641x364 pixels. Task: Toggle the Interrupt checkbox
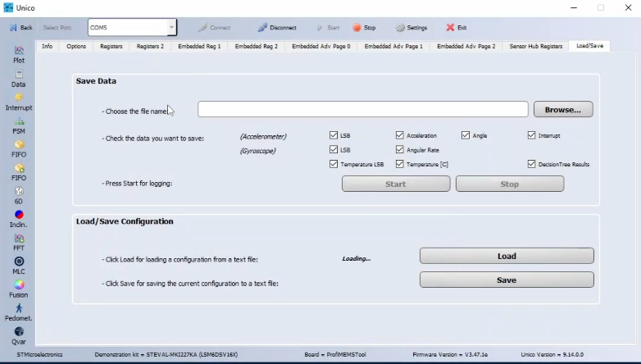[x=531, y=135]
